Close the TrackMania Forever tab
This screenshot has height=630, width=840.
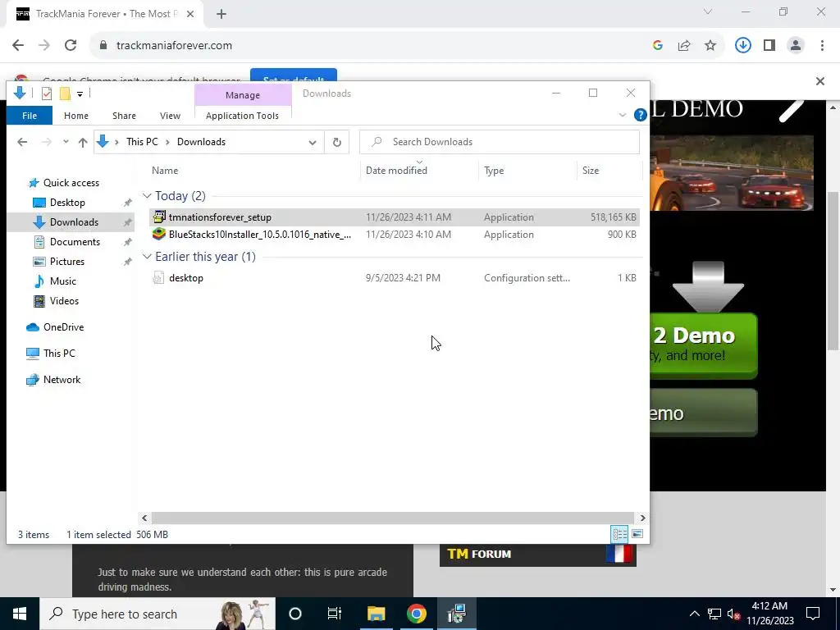click(190, 15)
